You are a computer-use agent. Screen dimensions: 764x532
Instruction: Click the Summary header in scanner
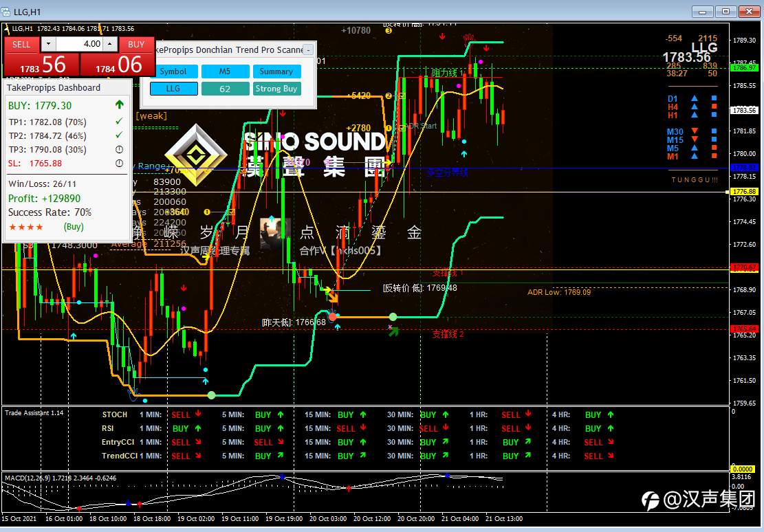point(276,71)
